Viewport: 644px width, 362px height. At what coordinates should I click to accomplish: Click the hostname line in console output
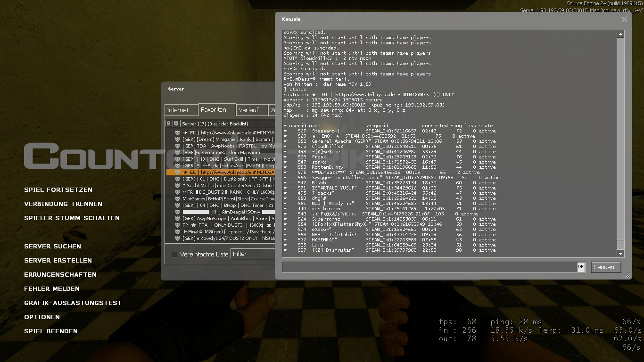click(x=369, y=95)
